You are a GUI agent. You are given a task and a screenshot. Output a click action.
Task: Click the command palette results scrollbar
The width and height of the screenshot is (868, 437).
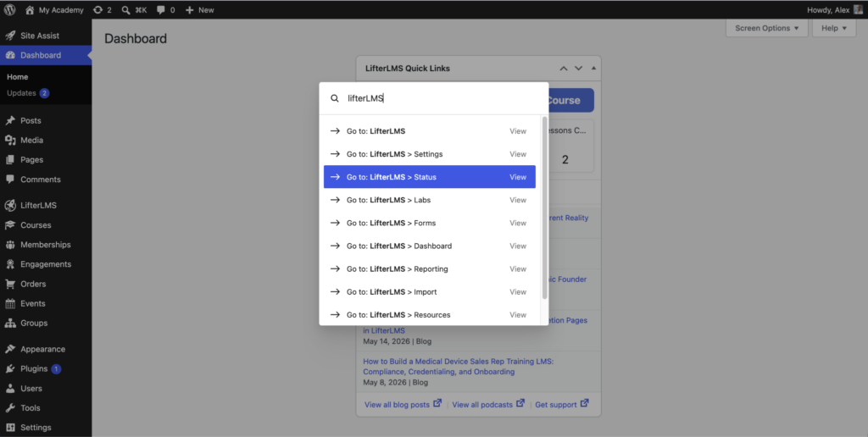click(545, 207)
